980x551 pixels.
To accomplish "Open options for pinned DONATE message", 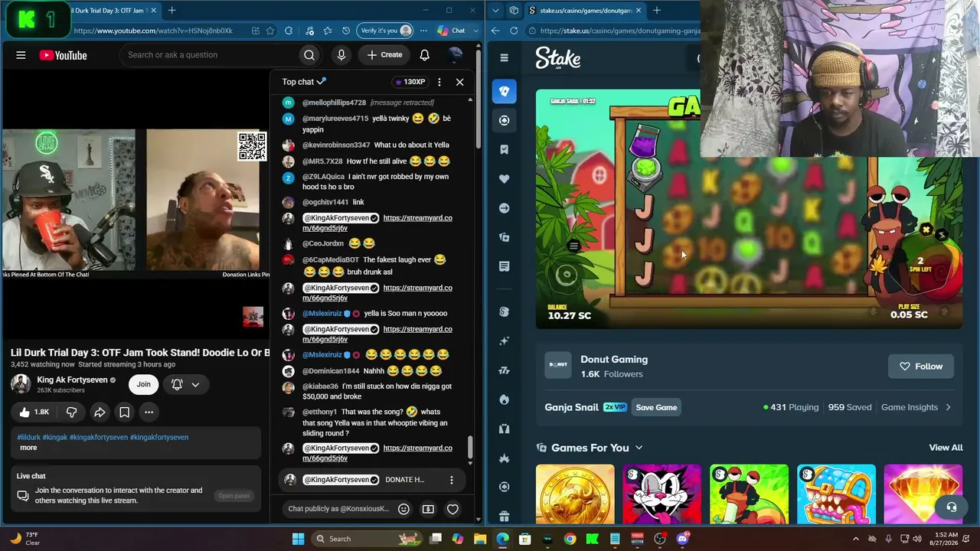I will pyautogui.click(x=451, y=480).
